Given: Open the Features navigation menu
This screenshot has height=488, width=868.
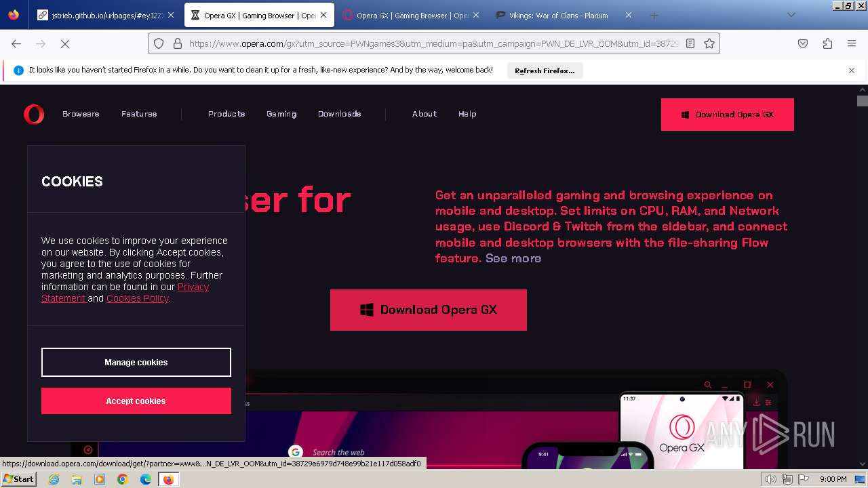Looking at the screenshot, I should pyautogui.click(x=139, y=114).
